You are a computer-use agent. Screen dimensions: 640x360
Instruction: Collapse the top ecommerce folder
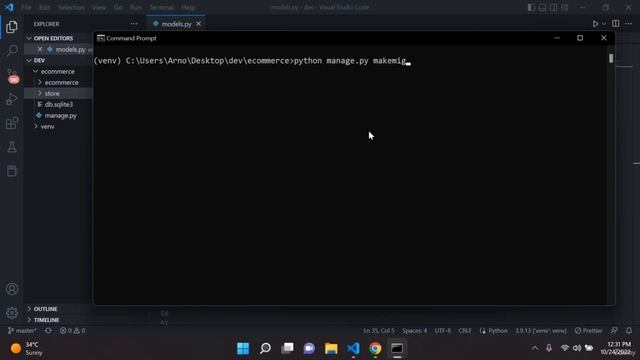pos(36,71)
